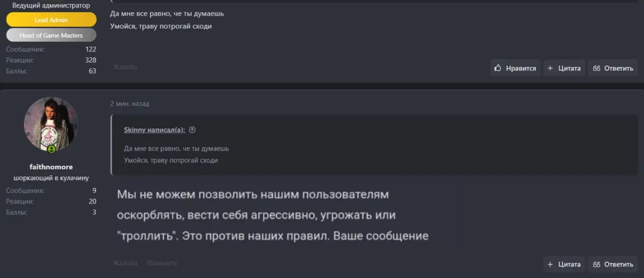This screenshot has width=644, height=278.
Task: Click Цитата on faithnomore's post
Action: pos(564,264)
